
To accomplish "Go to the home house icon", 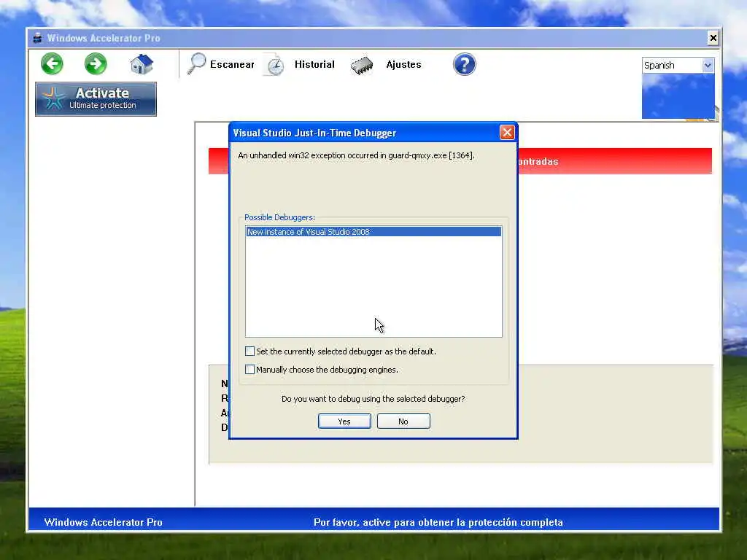I will point(142,64).
